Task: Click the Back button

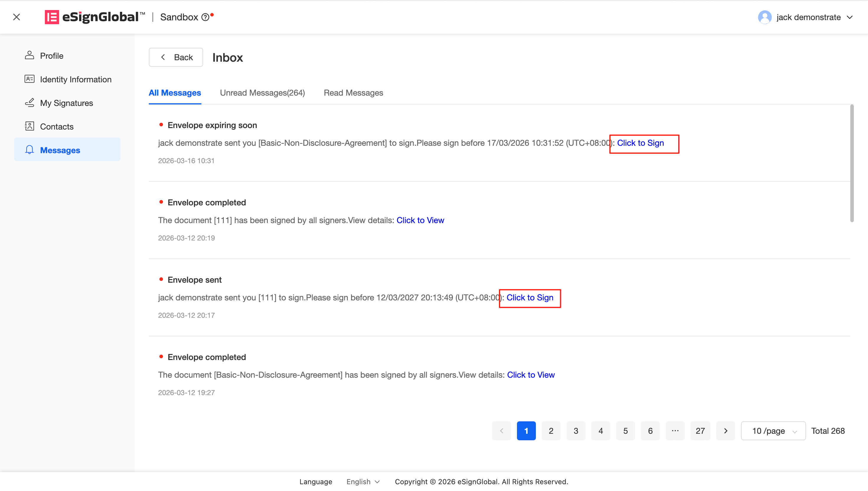Action: click(x=176, y=57)
